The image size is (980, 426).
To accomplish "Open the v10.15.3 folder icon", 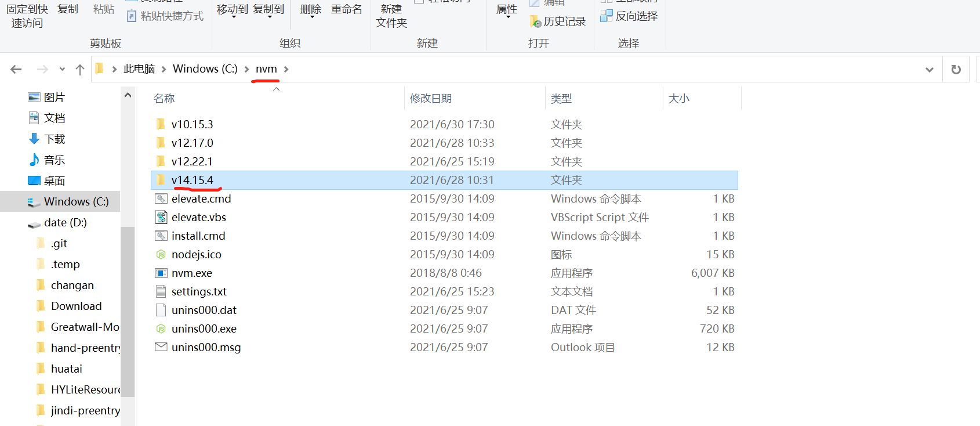I will click(161, 124).
